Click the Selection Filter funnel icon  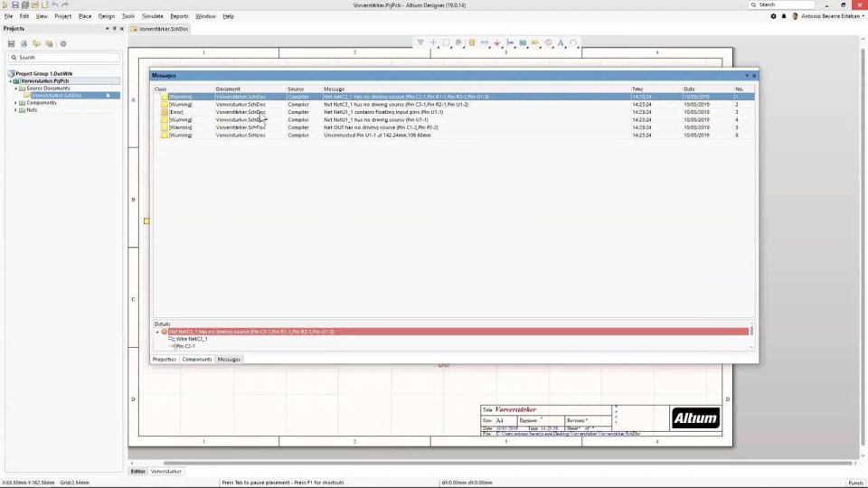click(420, 42)
